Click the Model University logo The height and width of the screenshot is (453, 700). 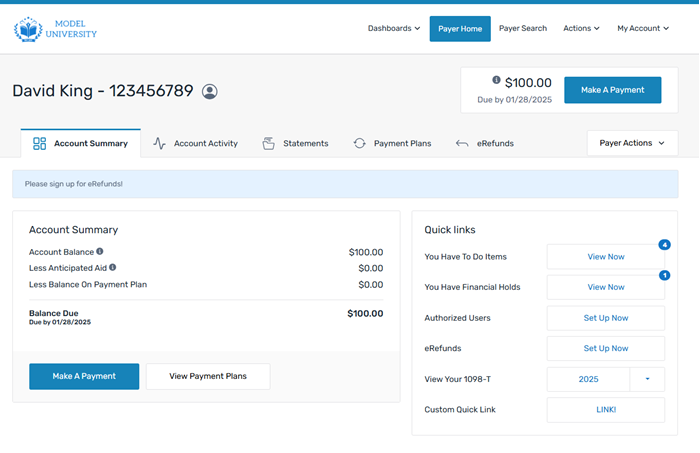(56, 29)
